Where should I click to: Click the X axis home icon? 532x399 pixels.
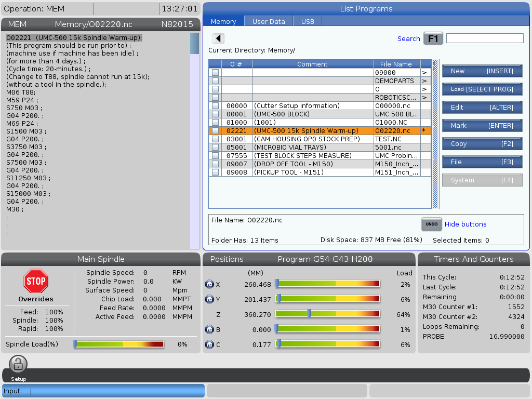click(209, 284)
